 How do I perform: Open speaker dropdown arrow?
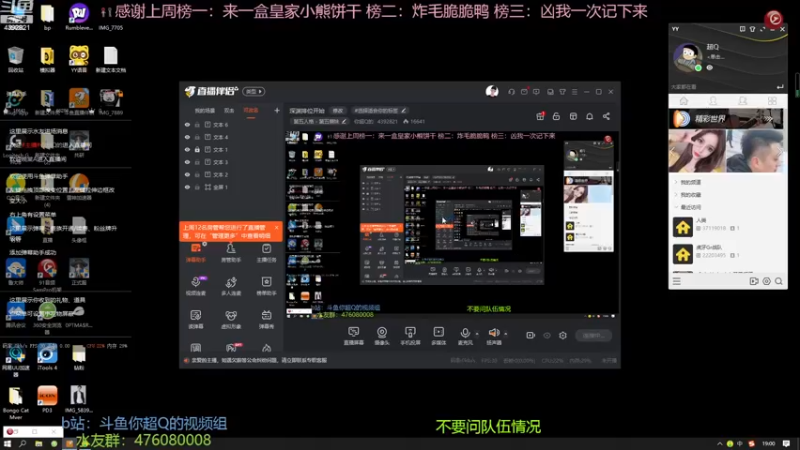click(506, 334)
